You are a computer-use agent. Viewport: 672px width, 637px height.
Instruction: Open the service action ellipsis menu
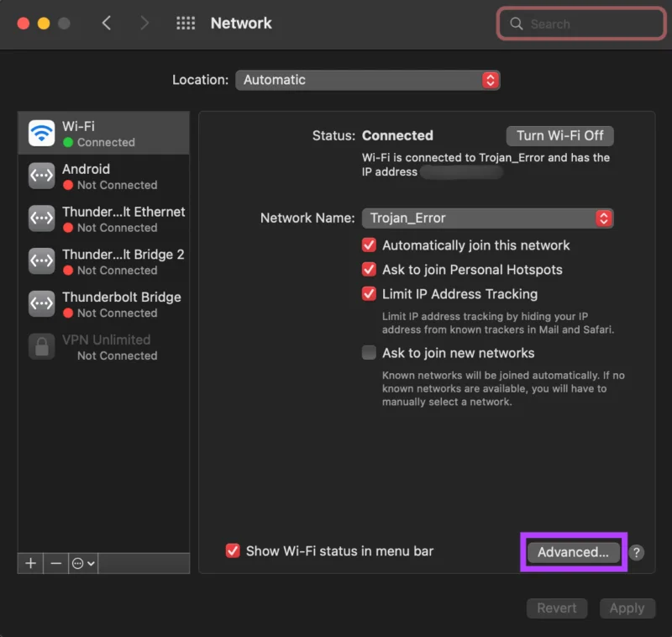(x=83, y=563)
